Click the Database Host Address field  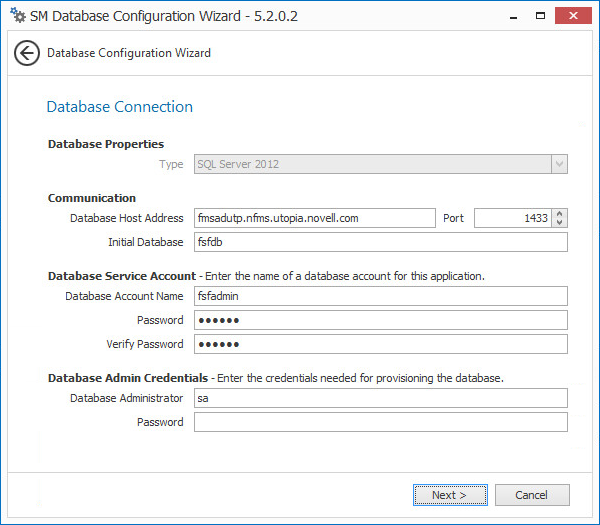tap(313, 218)
